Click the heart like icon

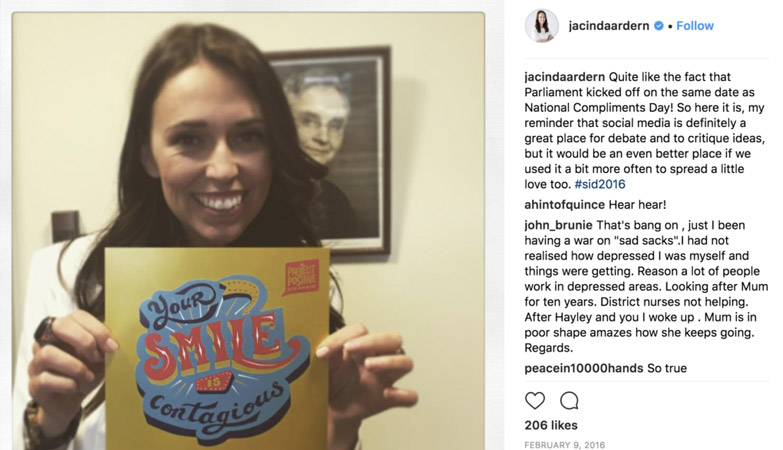pos(535,401)
